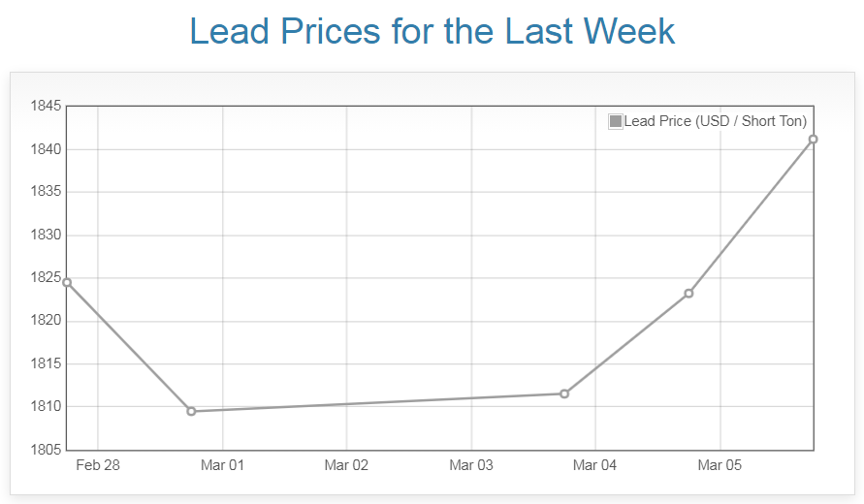
Task: Click the 1845 y-axis value
Action: tap(46, 106)
